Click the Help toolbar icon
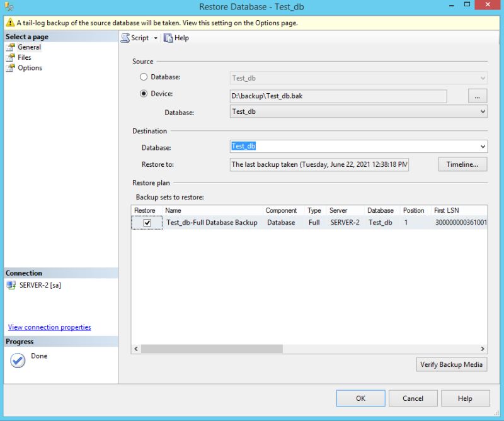The image size is (504, 421). pos(167,38)
